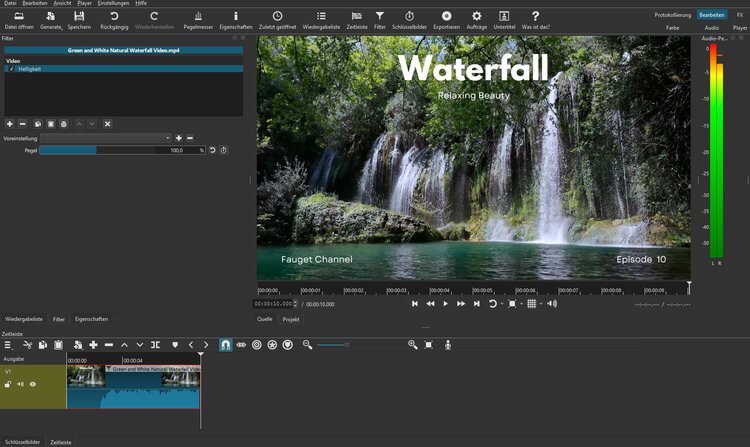Image resolution: width=750 pixels, height=447 pixels.
Task: Open Wiedergabeliste tab below Filter panel
Action: (23, 319)
